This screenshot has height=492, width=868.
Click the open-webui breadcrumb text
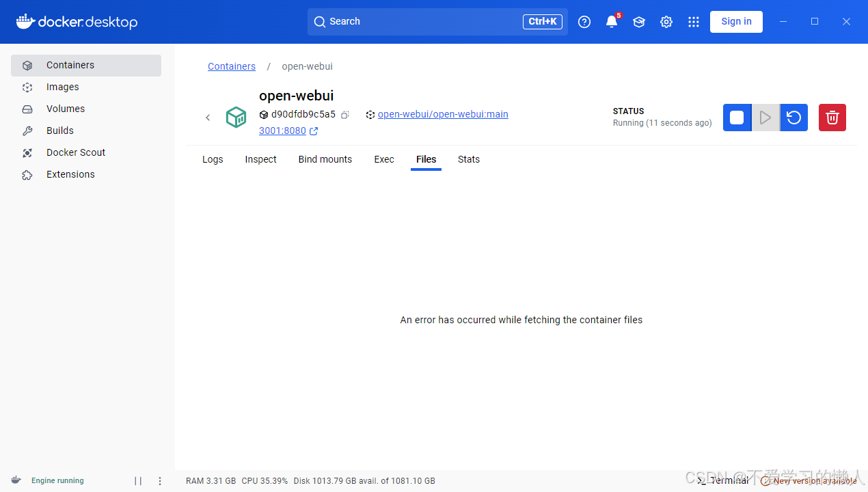pyautogui.click(x=308, y=66)
